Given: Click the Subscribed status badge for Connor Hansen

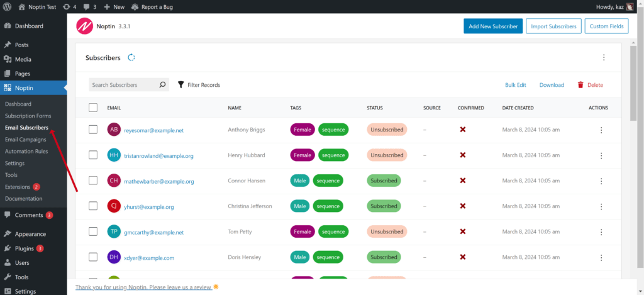Looking at the screenshot, I should 384,181.
